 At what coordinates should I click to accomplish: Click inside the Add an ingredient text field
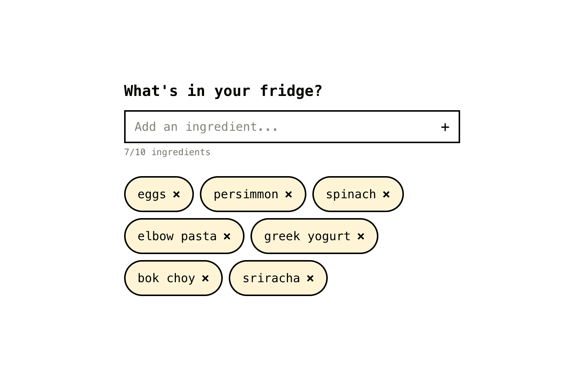(262, 127)
